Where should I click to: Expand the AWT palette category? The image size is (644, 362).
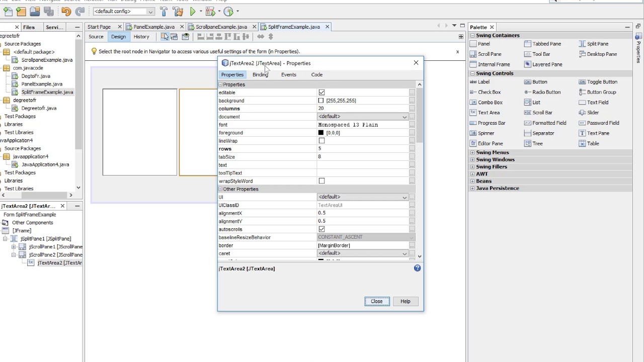(472, 174)
